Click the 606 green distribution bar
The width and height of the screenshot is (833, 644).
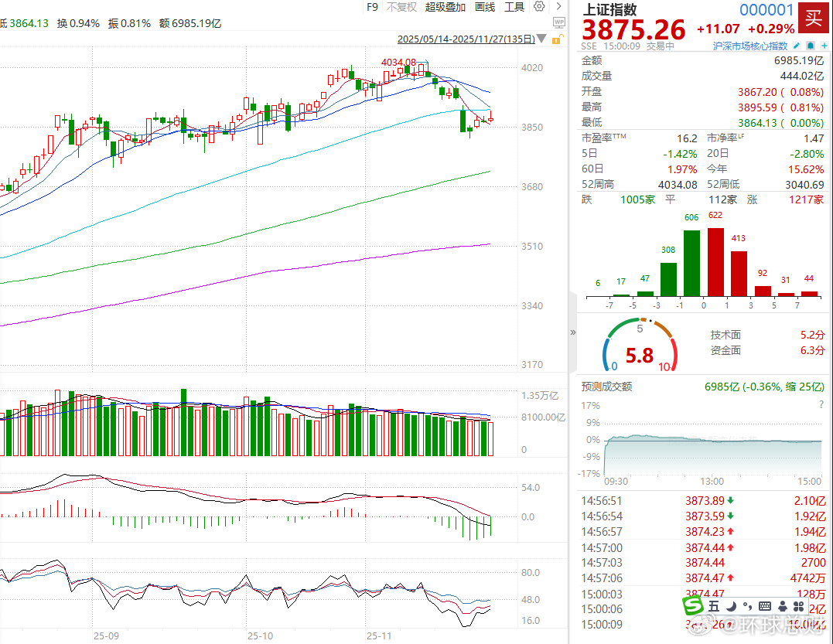tap(691, 264)
